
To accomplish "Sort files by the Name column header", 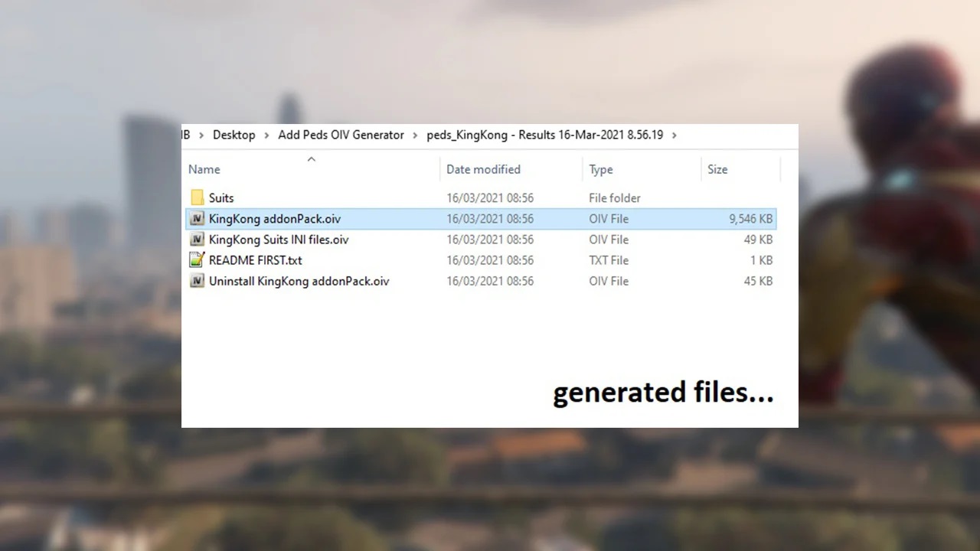I will [x=204, y=169].
